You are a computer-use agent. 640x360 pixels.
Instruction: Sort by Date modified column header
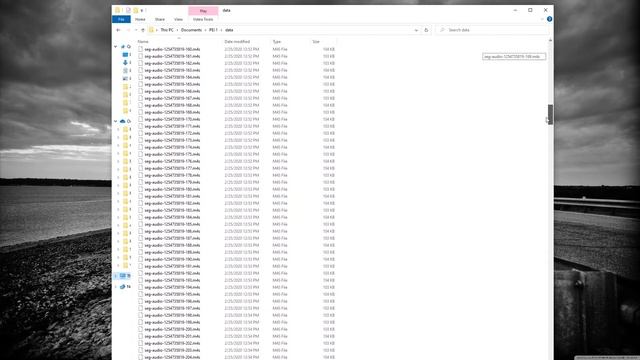coord(237,42)
